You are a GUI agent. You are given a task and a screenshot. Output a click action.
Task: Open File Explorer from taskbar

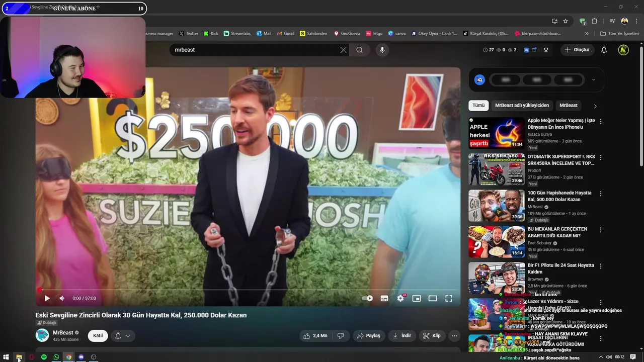(19, 357)
